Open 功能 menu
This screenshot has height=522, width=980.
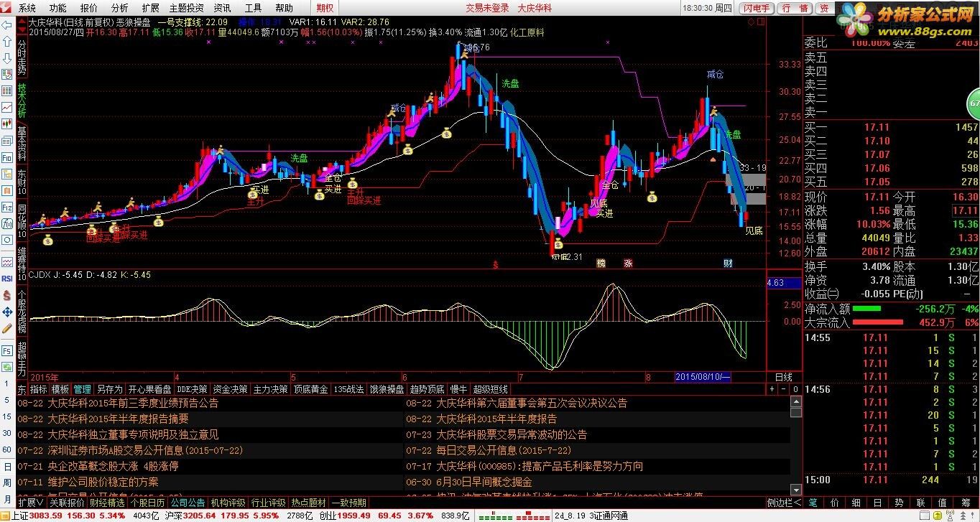click(57, 8)
